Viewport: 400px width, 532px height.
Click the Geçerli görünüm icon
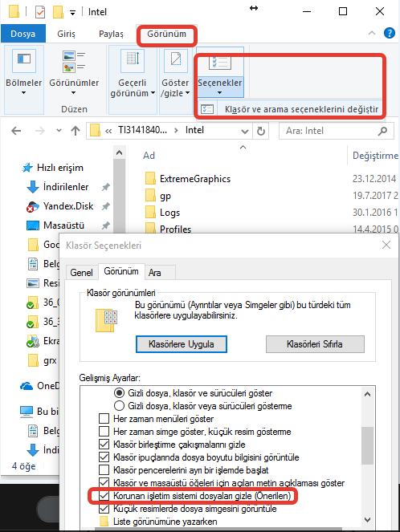pos(133,60)
